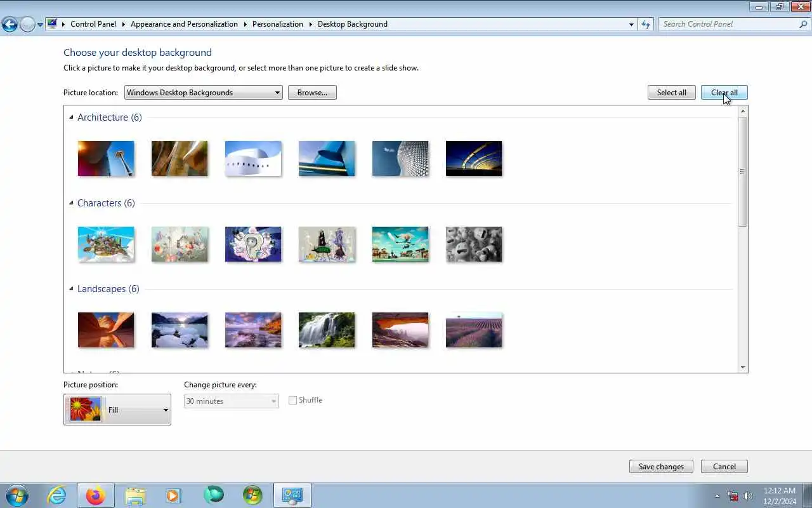The image size is (812, 508).
Task: Go to Control Panel breadcrumb
Action: pyautogui.click(x=93, y=24)
